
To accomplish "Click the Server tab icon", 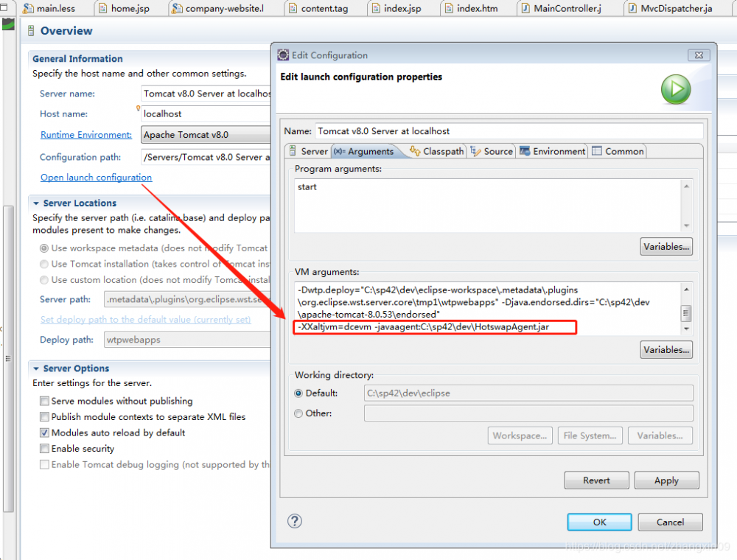I will [x=293, y=151].
